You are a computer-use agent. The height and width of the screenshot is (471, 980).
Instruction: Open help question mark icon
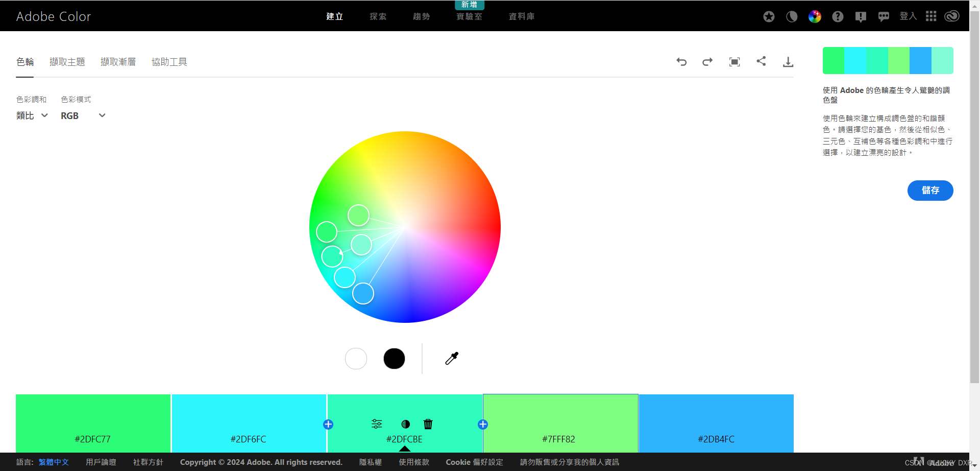point(838,16)
